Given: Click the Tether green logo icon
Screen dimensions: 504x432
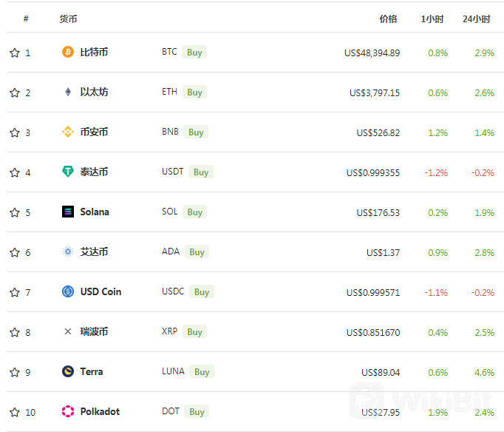Looking at the screenshot, I should tap(68, 172).
